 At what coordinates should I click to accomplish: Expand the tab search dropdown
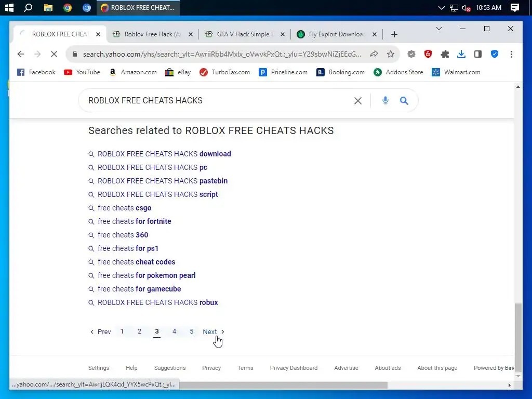point(438,29)
